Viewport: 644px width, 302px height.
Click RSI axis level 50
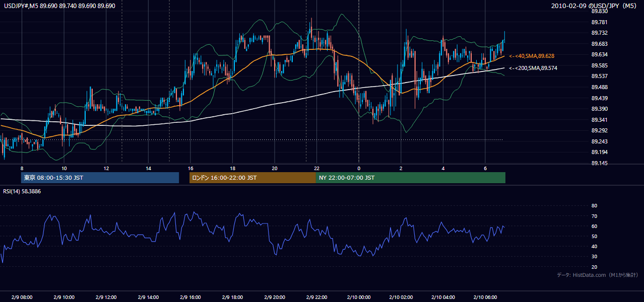(x=594, y=236)
